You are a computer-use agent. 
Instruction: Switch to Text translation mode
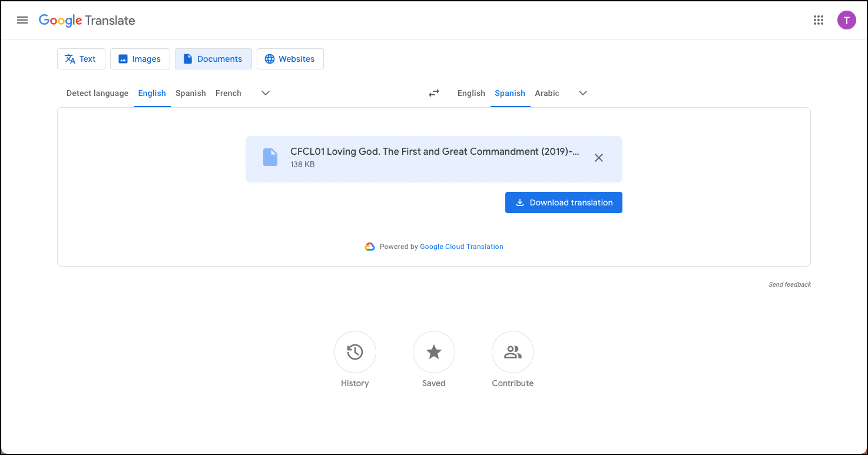point(81,59)
